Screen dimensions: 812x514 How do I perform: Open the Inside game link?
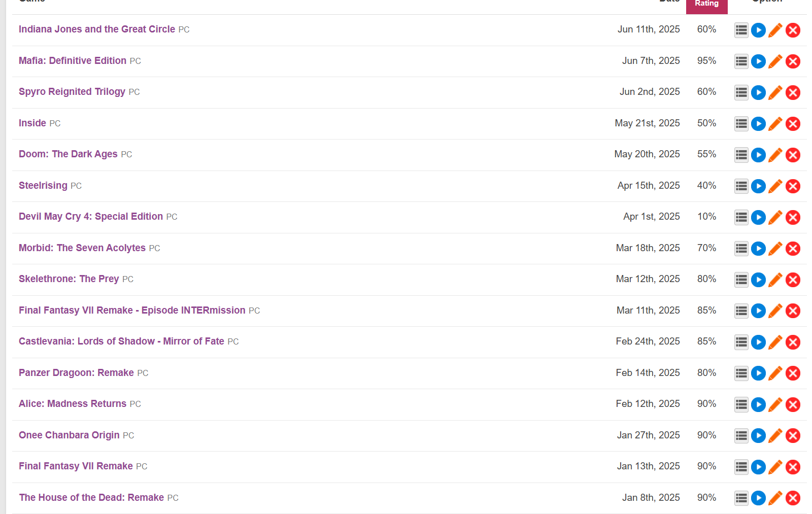coord(32,123)
